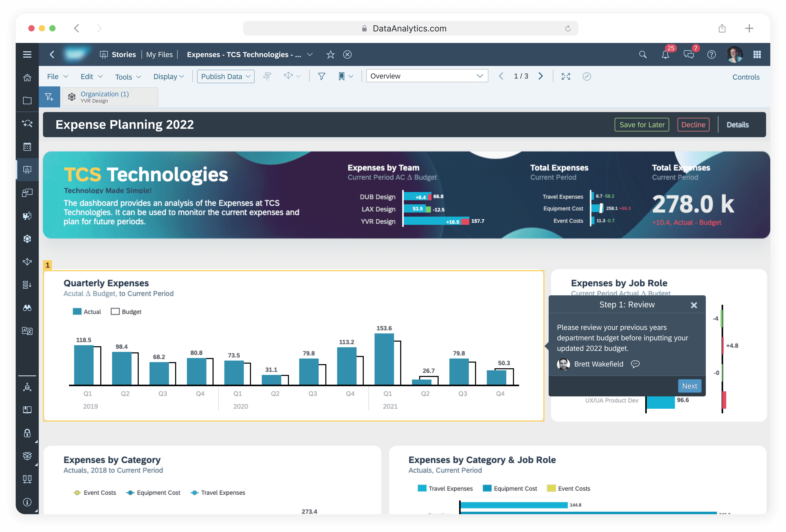Toggle Event Costs legend in Expenses by Category
The width and height of the screenshot is (786, 532).
95,492
